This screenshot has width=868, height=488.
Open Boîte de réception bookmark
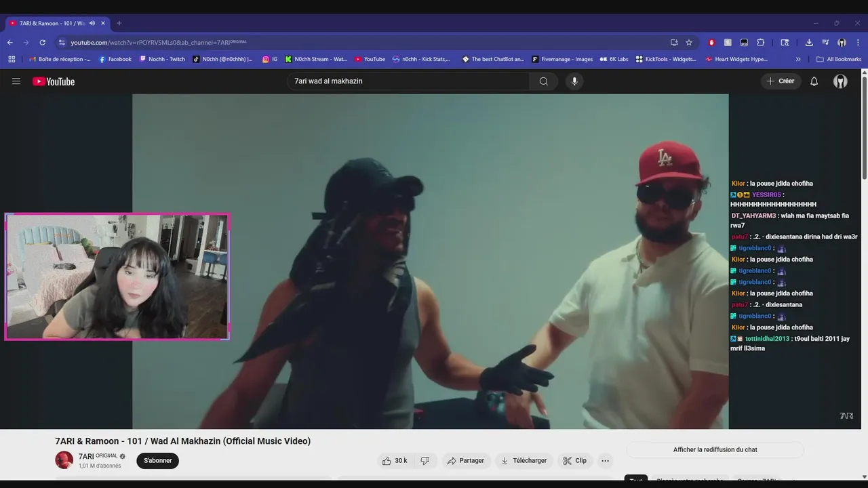[60, 59]
